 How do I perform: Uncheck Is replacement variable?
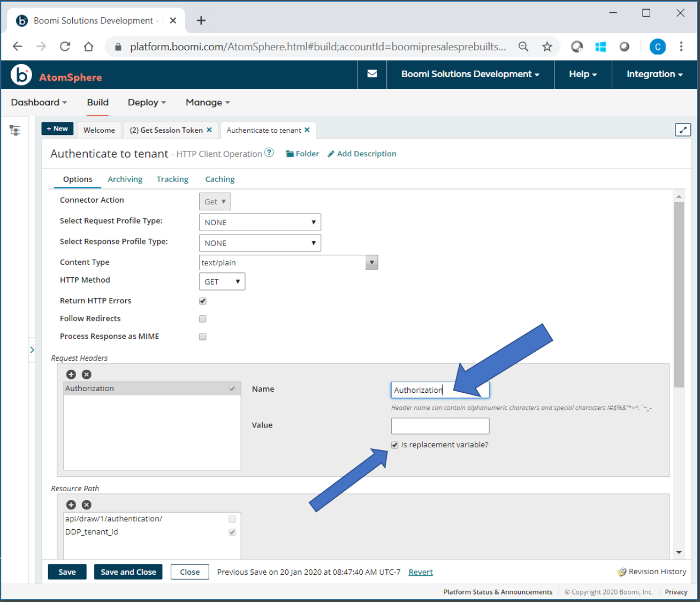click(x=394, y=445)
